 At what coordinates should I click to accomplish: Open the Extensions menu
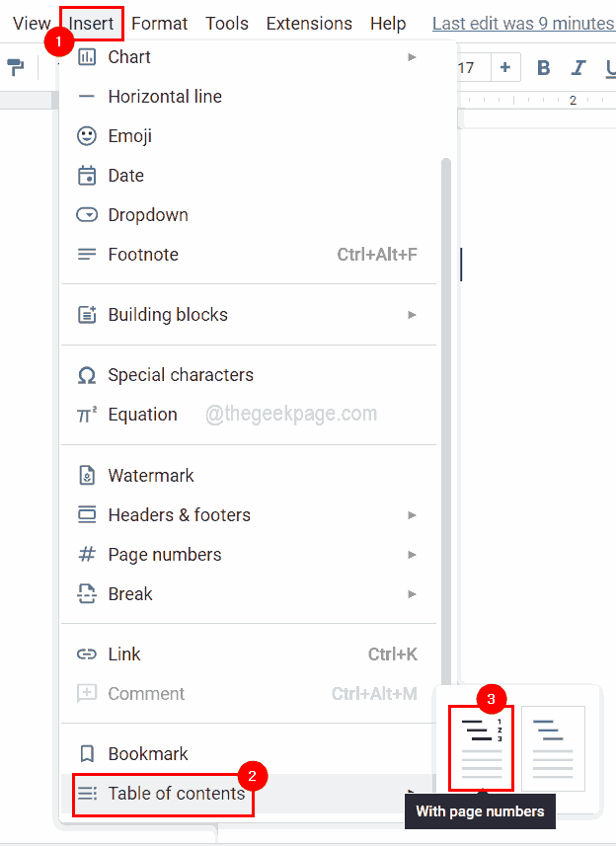point(307,22)
